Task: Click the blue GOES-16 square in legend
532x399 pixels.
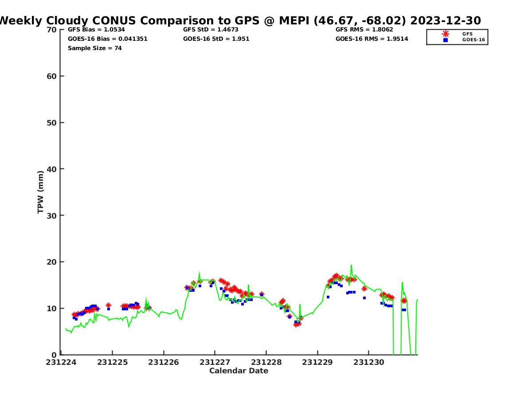Action: [446, 40]
